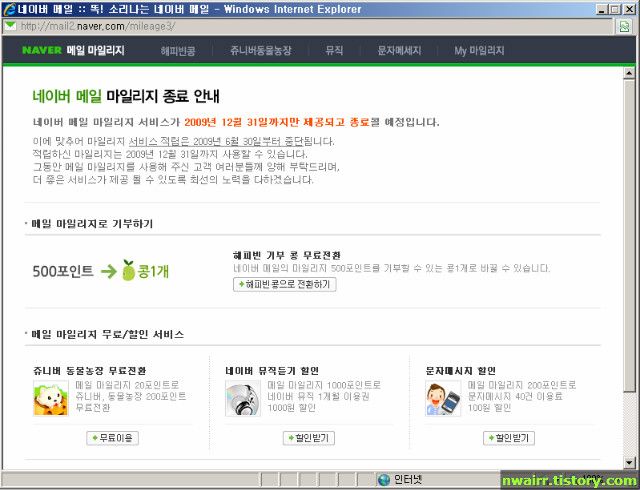Click the 메일 마일리지로 기부하기 section title
The height and width of the screenshot is (490, 640).
click(92, 224)
